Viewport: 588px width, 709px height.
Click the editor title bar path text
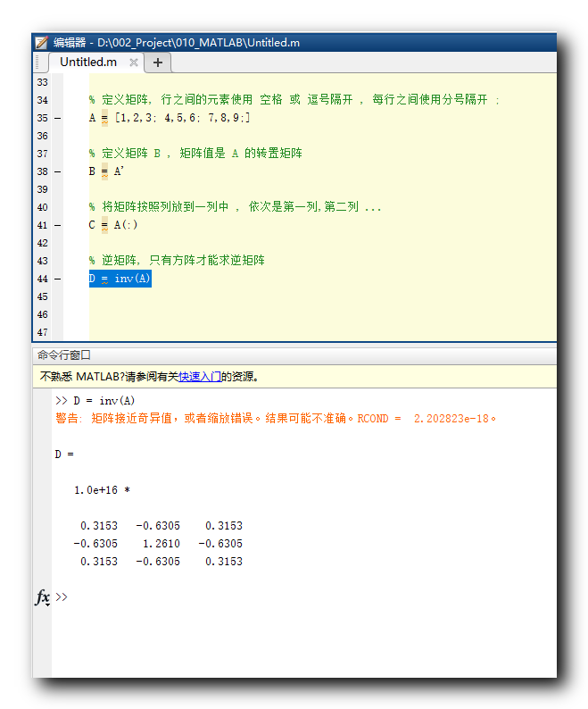177,43
